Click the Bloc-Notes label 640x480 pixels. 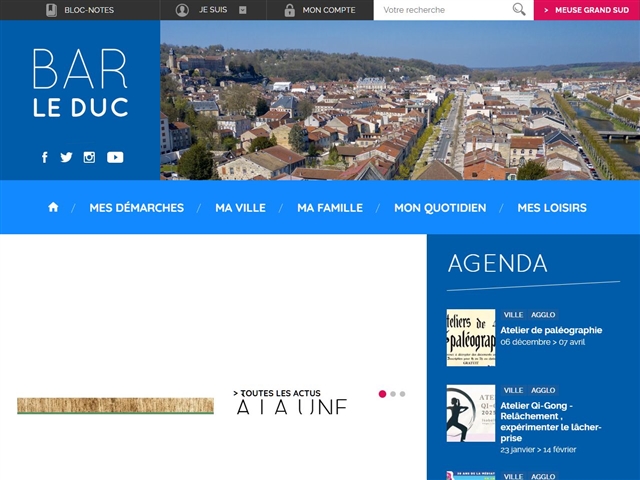click(x=89, y=10)
